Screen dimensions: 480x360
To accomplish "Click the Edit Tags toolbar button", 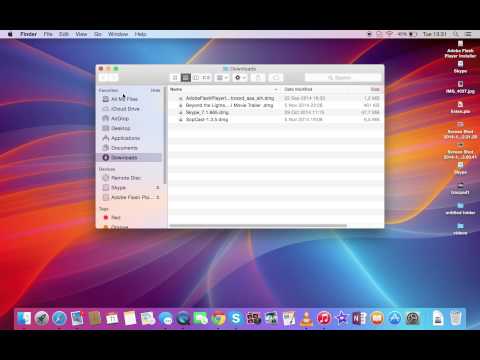I will (x=276, y=78).
